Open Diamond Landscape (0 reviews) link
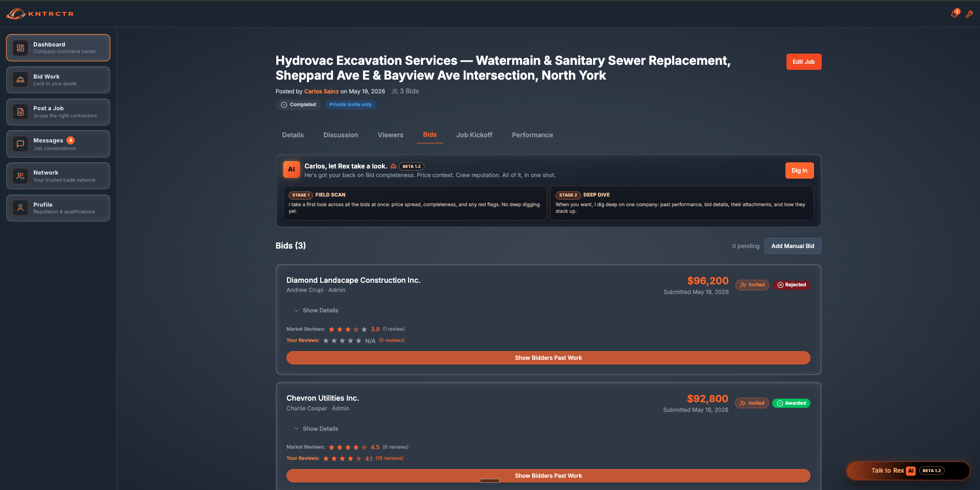The image size is (980, 490). point(392,340)
